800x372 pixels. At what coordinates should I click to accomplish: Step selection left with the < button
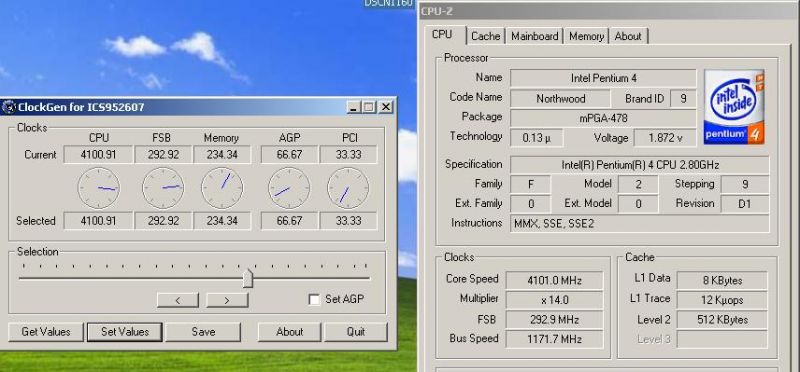point(178,300)
